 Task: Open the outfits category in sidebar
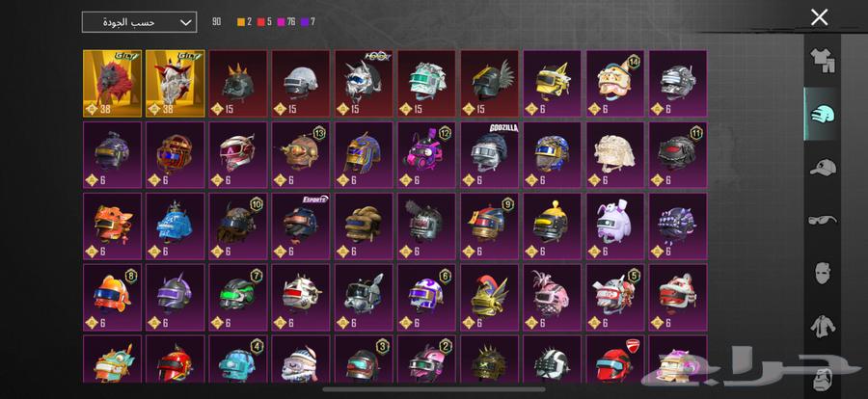coord(823,61)
